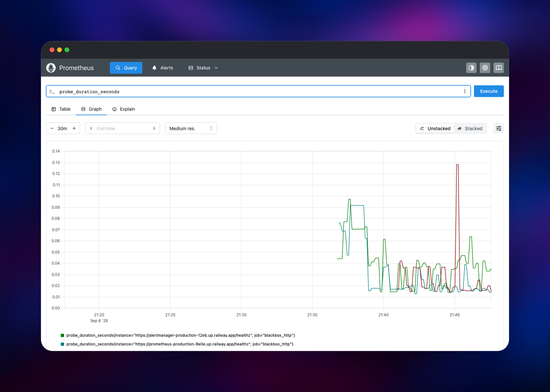Open the Alerts page

(x=163, y=68)
